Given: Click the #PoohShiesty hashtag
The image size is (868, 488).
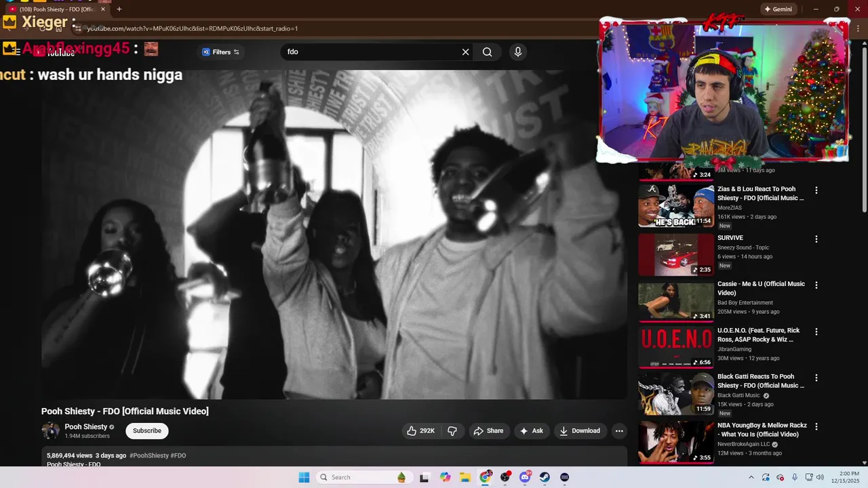Looking at the screenshot, I should (x=149, y=455).
